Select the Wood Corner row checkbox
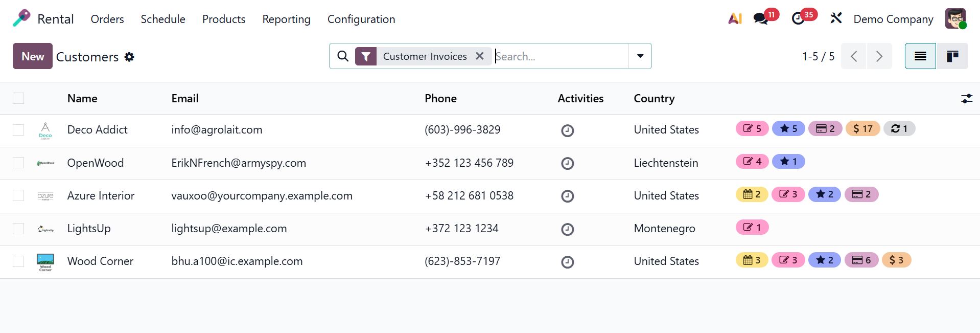Viewport: 980px width, 333px height. (x=18, y=261)
